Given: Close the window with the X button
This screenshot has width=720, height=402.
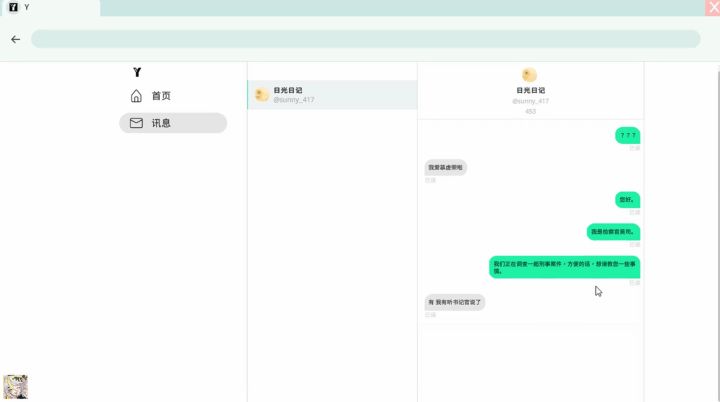Looking at the screenshot, I should (x=713, y=7).
